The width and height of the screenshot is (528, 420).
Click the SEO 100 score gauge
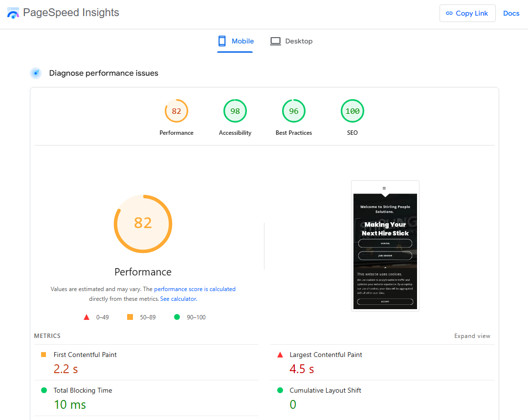[352, 111]
